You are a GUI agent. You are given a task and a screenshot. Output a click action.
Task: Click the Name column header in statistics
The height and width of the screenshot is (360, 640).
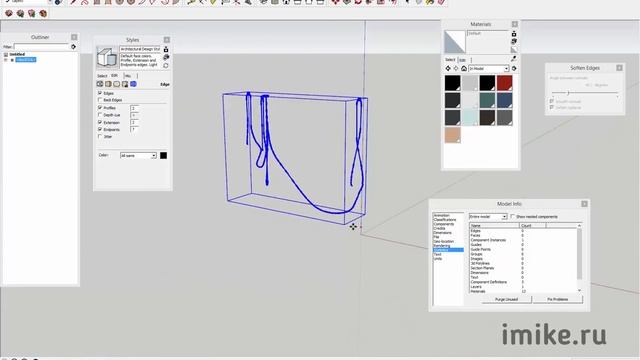click(494, 226)
